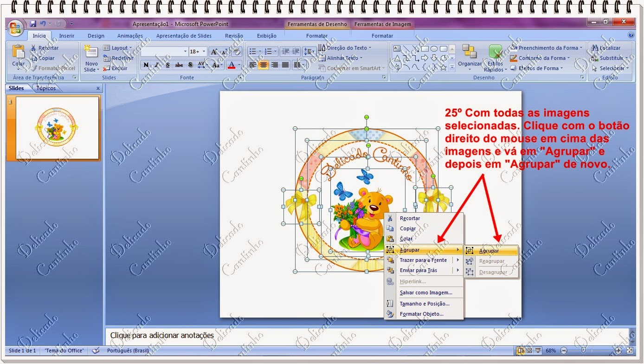The width and height of the screenshot is (644, 364).
Task: Choose Enviar para Trás menu item
Action: pos(424,270)
